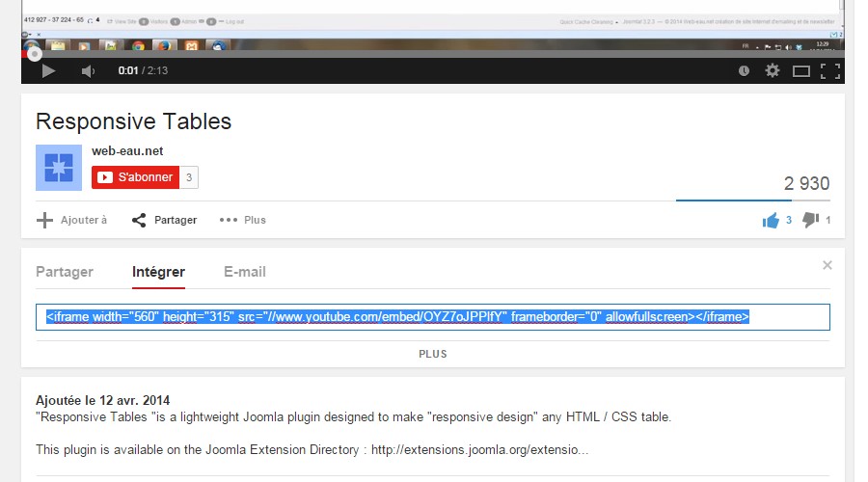Open the player settings gear
The image size is (868, 482).
(773, 70)
